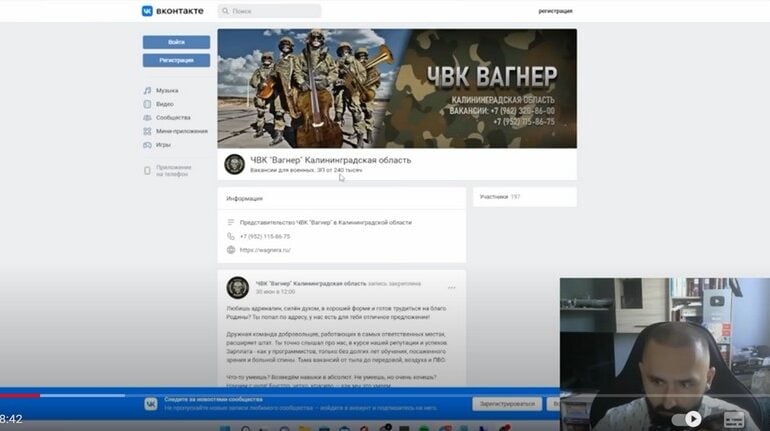Focus the Поиск search field
The image size is (770, 431).
tap(270, 11)
